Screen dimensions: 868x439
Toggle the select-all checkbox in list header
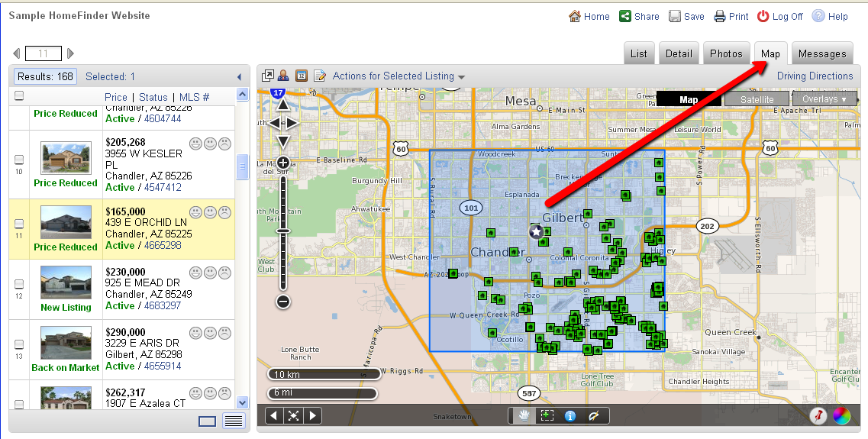[x=19, y=95]
